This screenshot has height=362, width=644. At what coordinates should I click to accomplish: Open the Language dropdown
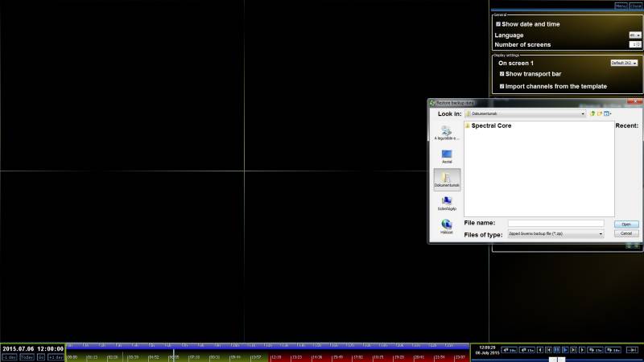(x=635, y=35)
